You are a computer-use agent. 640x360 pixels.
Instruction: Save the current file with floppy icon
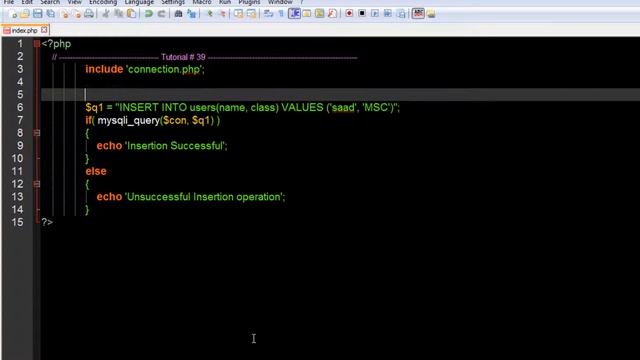pyautogui.click(x=38, y=14)
